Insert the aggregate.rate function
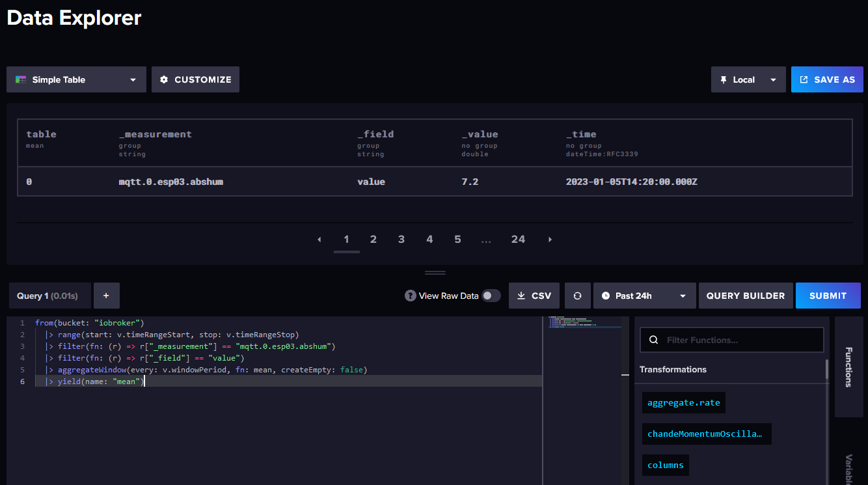 coord(683,402)
